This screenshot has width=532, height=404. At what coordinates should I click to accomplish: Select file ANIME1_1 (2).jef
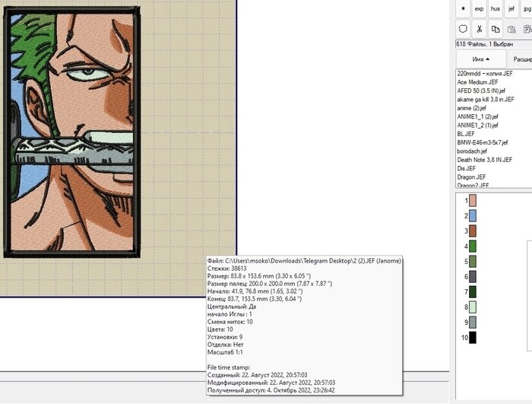pyautogui.click(x=477, y=116)
